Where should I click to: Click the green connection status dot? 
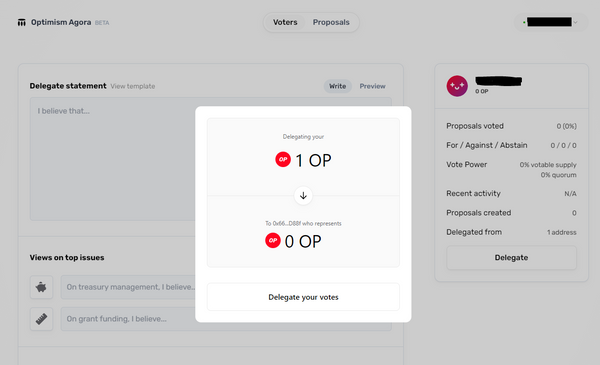[x=524, y=23]
